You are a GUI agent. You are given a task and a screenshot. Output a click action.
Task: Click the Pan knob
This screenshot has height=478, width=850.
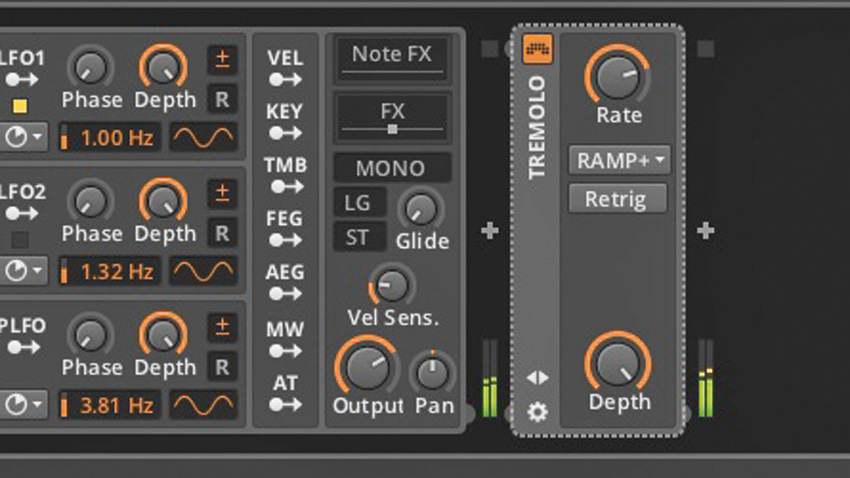(x=433, y=373)
